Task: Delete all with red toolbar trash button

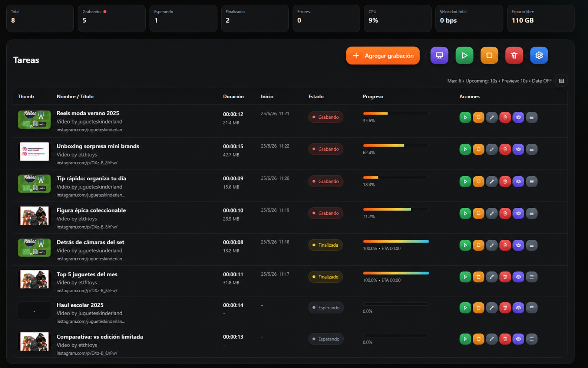Action: pyautogui.click(x=514, y=55)
